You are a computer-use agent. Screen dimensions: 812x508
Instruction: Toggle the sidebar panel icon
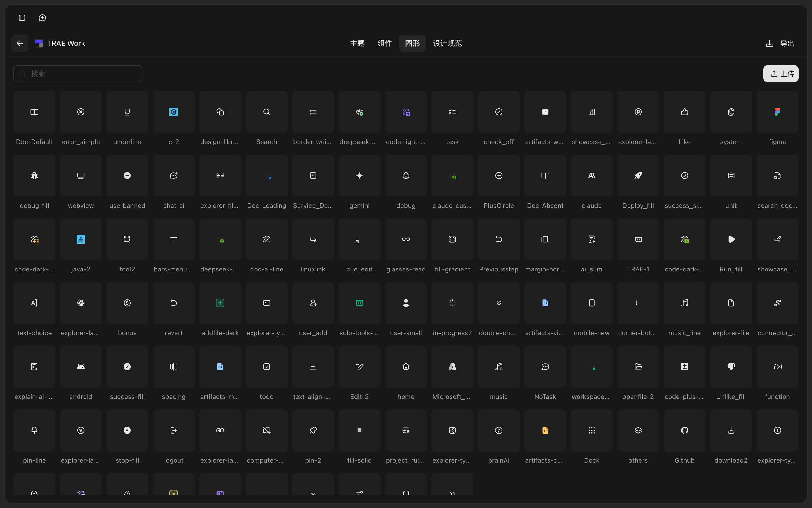pyautogui.click(x=22, y=18)
